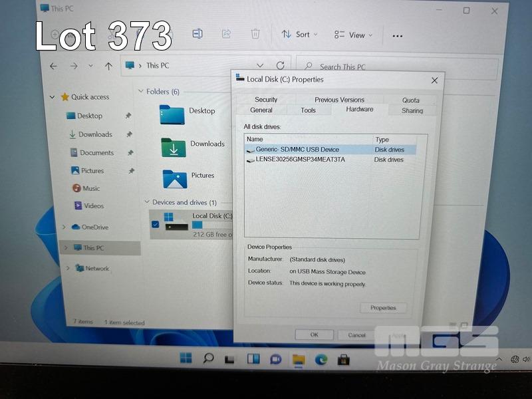Select the LENSE30256GMSP34MEAT3TA disk drive row
Image resolution: width=532 pixels, height=399 pixels.
point(300,160)
